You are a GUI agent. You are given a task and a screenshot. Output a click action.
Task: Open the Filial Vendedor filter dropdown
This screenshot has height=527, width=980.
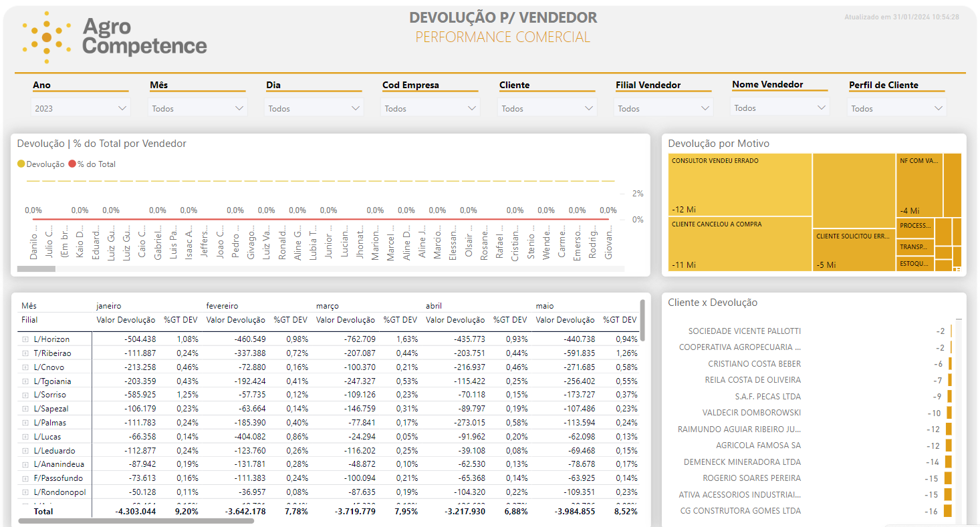tap(663, 108)
